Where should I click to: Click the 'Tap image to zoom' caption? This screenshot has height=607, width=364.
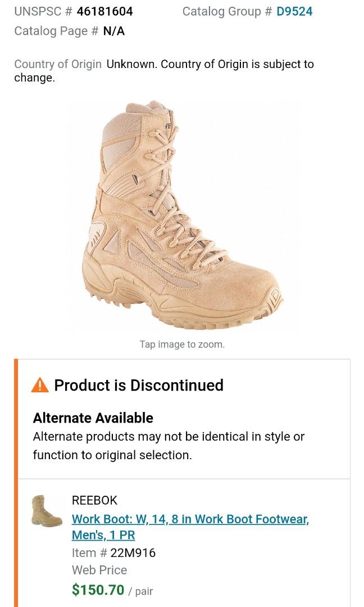(182, 344)
